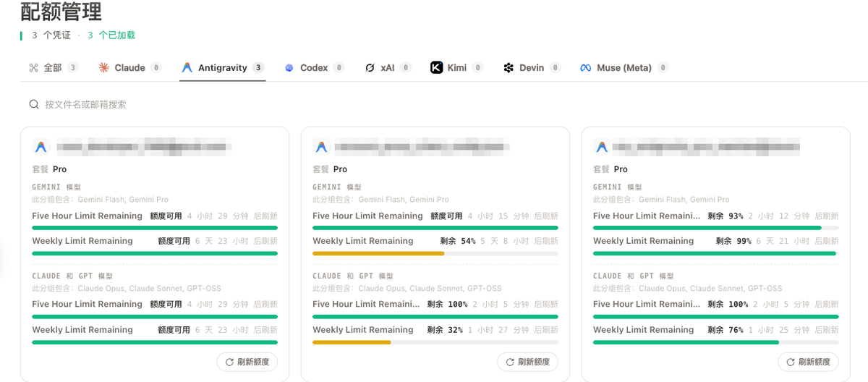
Task: Click the Devin hexagon cluster icon
Action: coord(509,68)
